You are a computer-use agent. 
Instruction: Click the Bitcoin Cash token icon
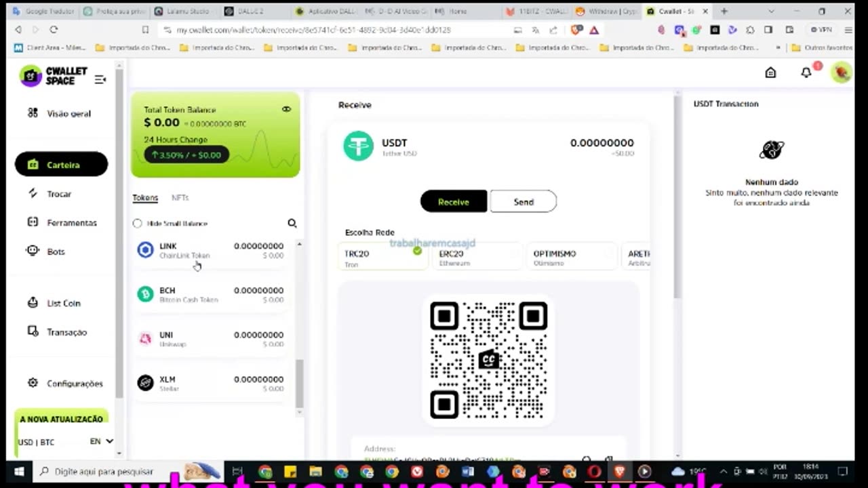point(145,293)
